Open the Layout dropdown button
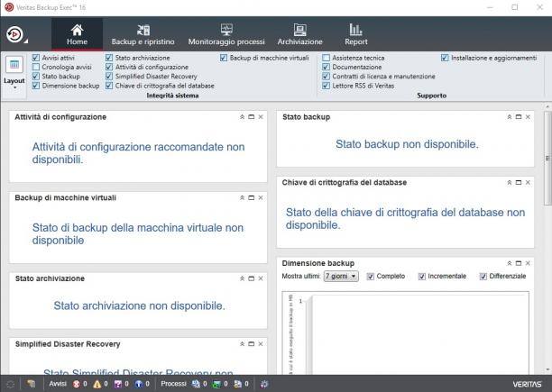 tap(14, 72)
